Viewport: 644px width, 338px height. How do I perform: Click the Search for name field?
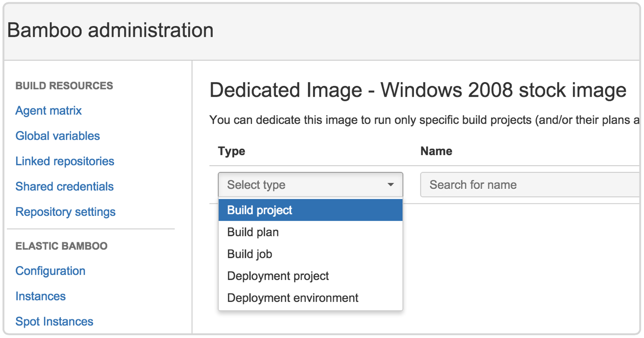click(530, 185)
